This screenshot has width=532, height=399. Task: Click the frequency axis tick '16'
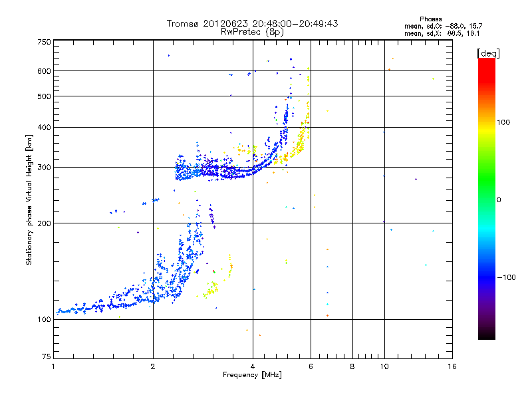452,366
